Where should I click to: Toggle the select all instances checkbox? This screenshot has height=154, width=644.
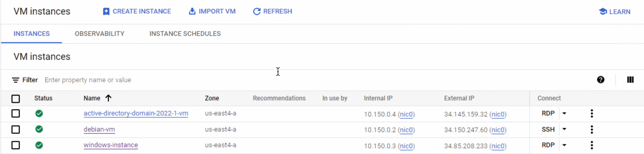tap(16, 99)
